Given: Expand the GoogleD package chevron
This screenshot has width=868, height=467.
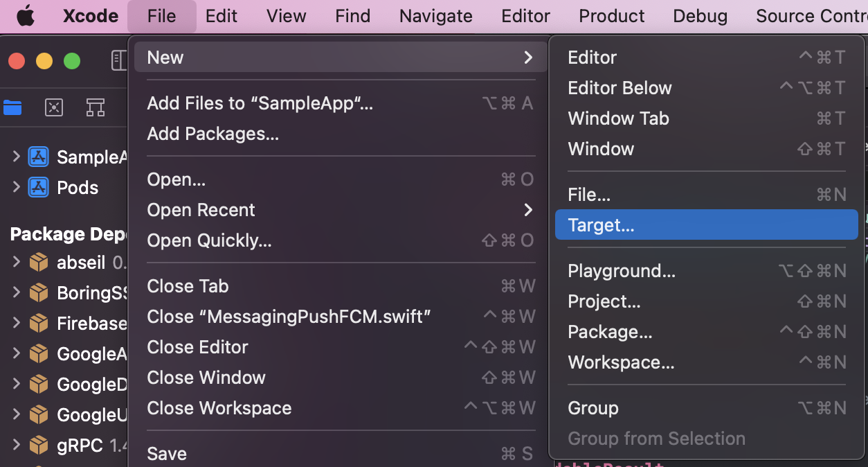Looking at the screenshot, I should 16,384.
